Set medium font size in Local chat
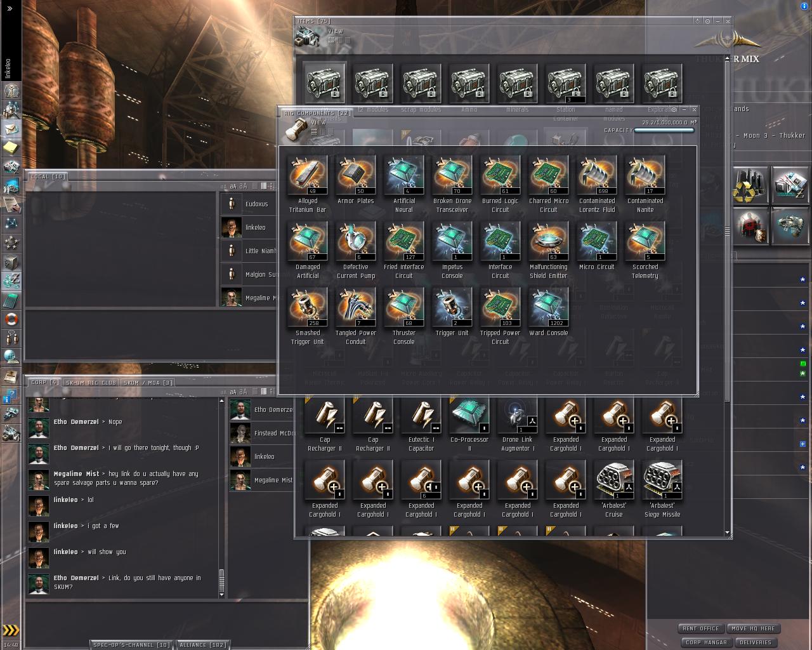Screen dimensions: 812x650 click(233, 187)
